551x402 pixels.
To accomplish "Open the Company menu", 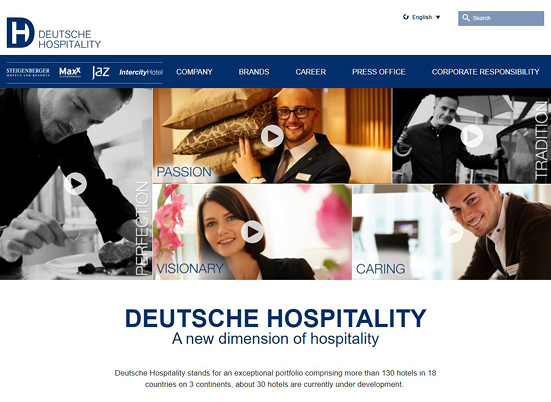I will pyautogui.click(x=194, y=72).
